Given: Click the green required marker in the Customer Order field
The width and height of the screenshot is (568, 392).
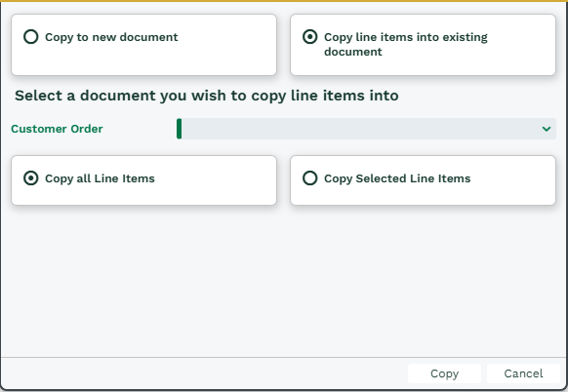Looking at the screenshot, I should pyautogui.click(x=179, y=129).
